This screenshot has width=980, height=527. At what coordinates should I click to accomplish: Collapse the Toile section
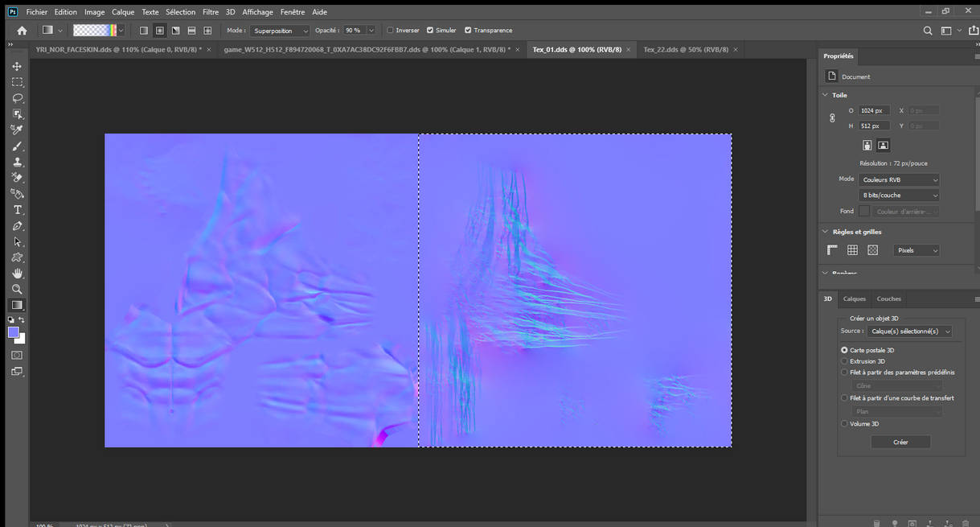pos(825,95)
